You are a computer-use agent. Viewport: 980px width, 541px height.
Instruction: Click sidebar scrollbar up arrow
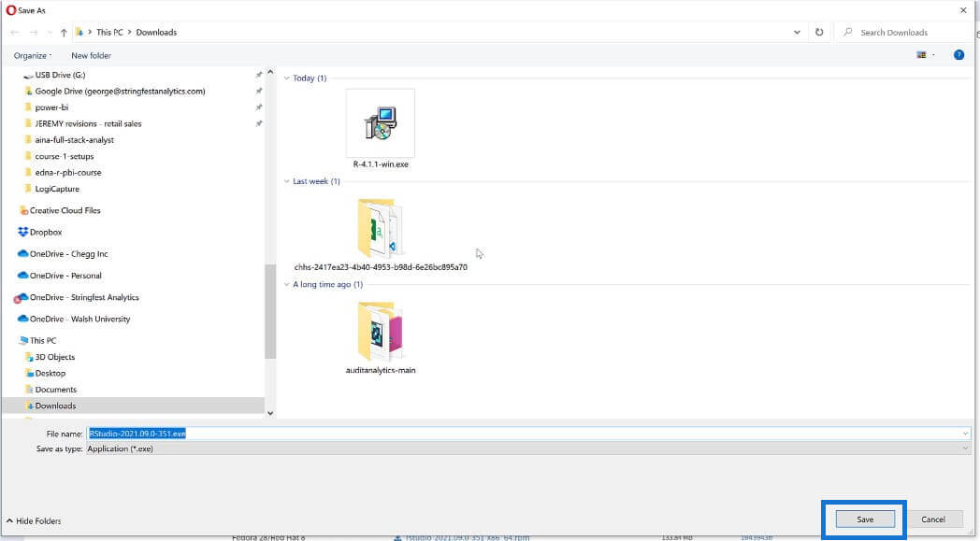tap(270, 73)
